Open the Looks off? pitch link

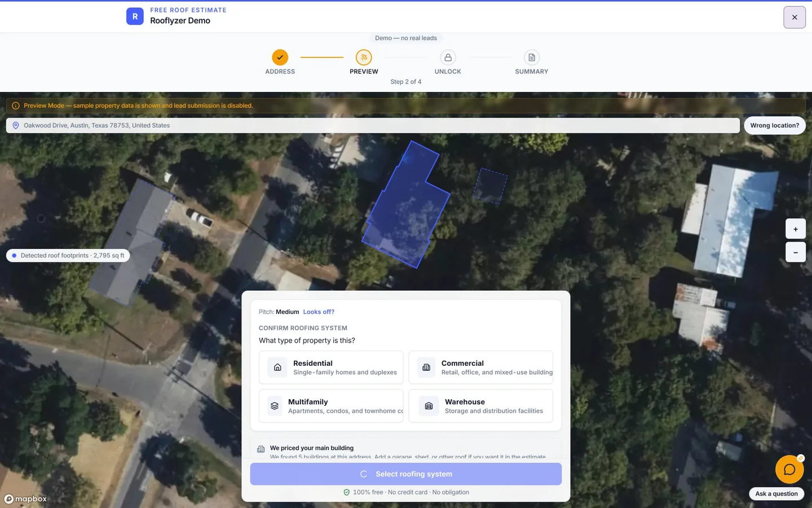[x=319, y=312]
